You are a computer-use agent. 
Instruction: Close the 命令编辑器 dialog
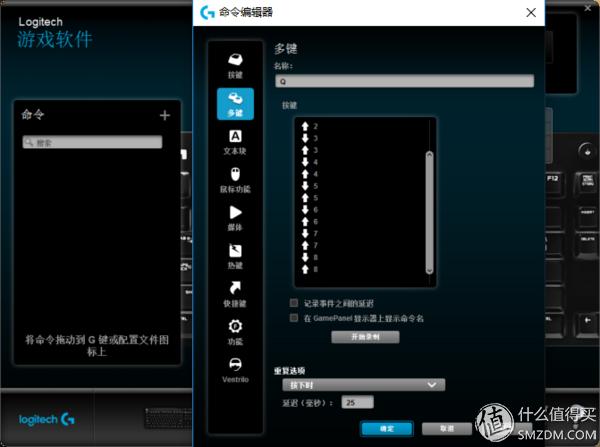tap(531, 13)
